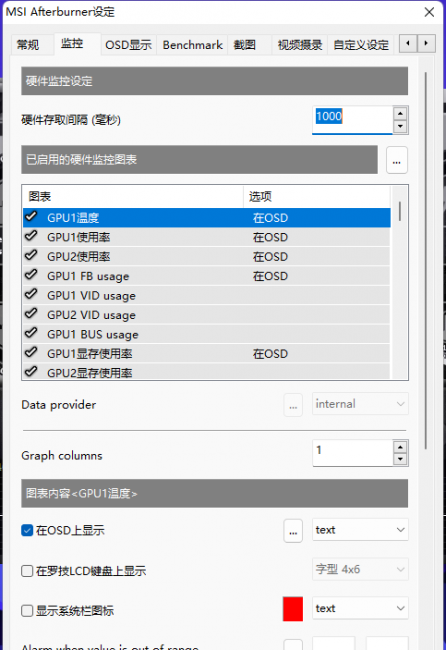Open the Benchmark tab

point(192,44)
